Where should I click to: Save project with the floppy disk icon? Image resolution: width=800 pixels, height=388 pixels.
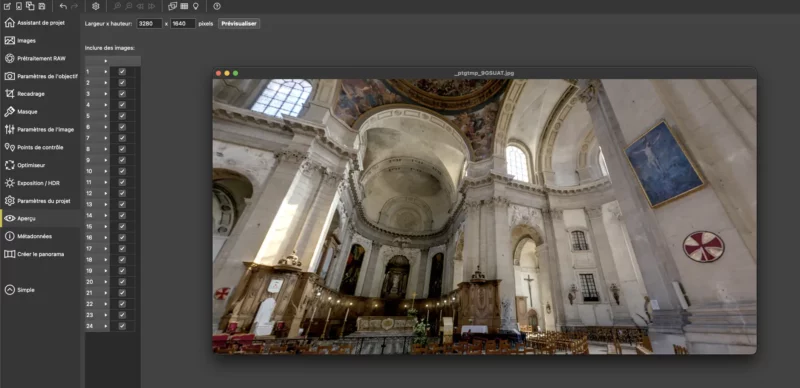click(x=42, y=6)
